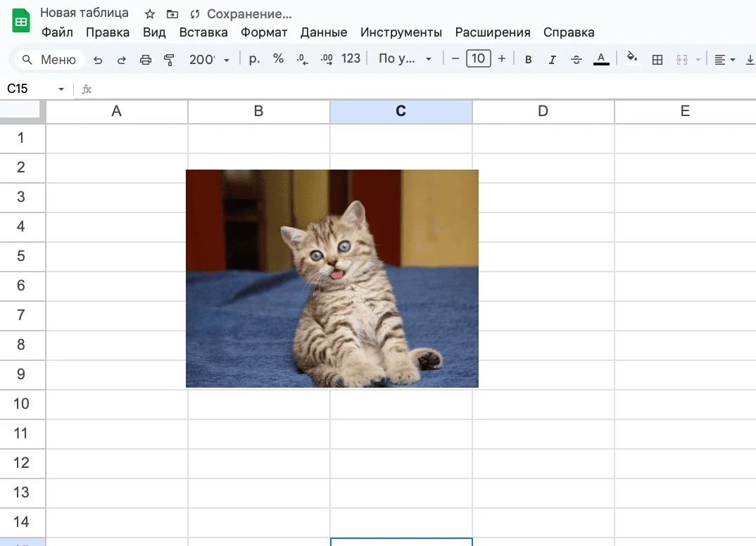
Task: Select row 14 header
Action: [x=23, y=522]
